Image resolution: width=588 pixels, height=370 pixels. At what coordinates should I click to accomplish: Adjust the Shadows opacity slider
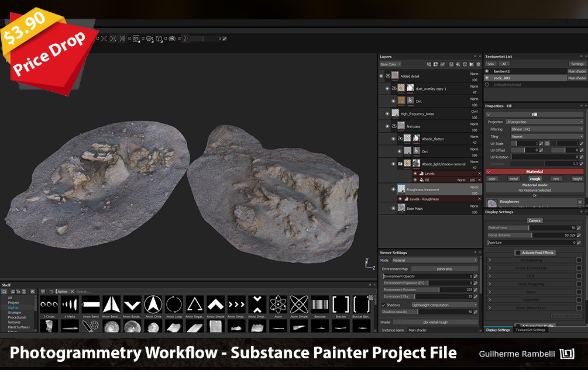point(427,312)
